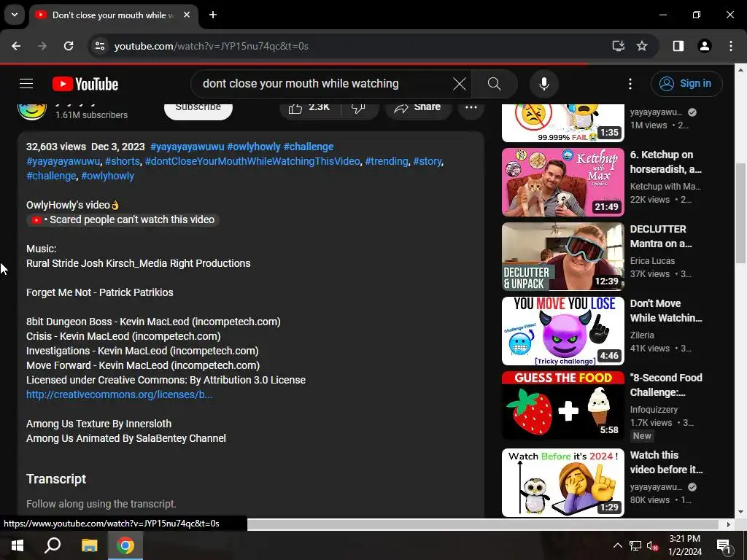The image size is (747, 560).
Task: Open the YouTube hamburger guide menu
Action: point(26,84)
